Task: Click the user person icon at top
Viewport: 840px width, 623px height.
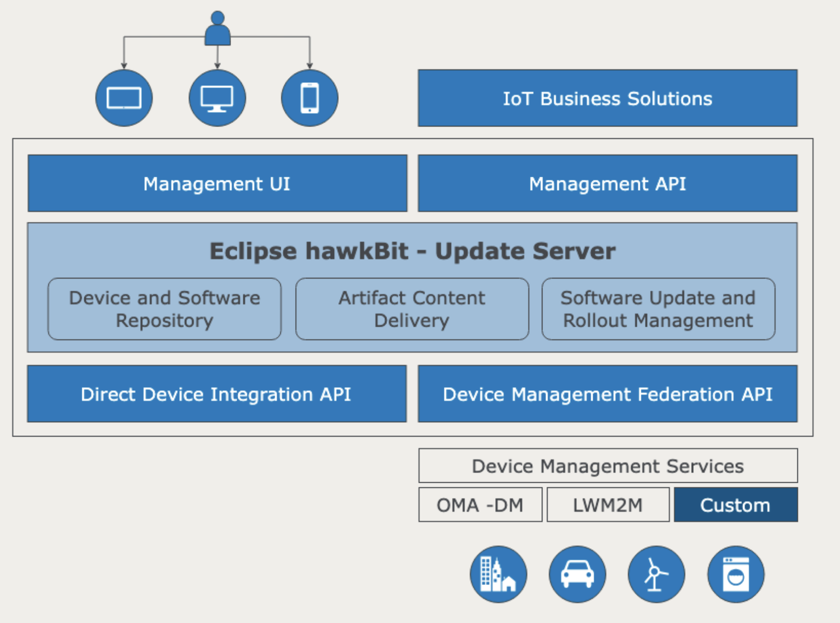Action: pyautogui.click(x=217, y=29)
